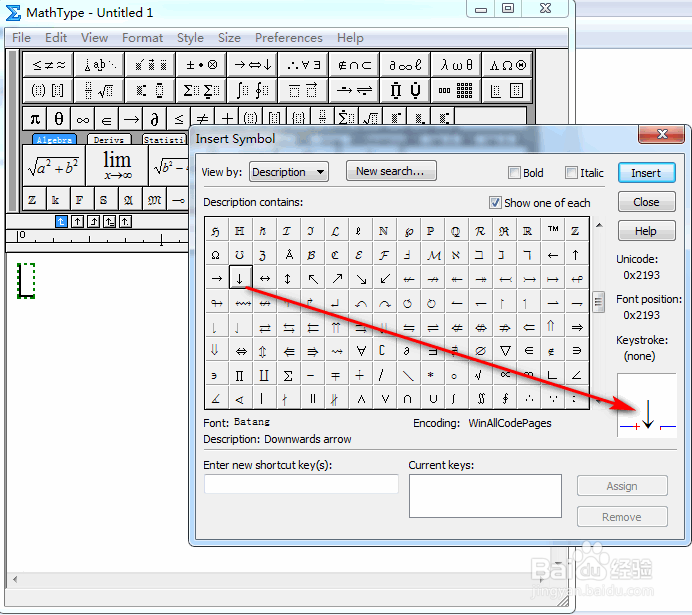Insert the partial derivative symbol from small bar
Viewport: 692px width, 615px height.
tap(154, 119)
